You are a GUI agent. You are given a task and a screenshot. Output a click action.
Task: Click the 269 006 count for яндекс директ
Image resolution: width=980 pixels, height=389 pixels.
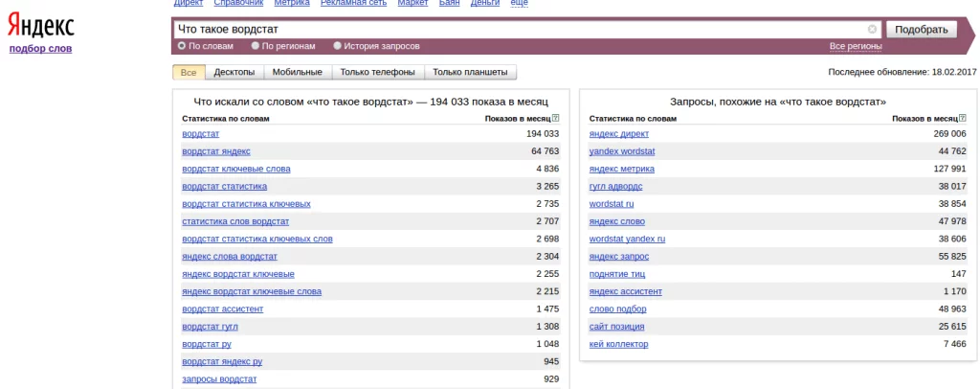[x=949, y=134]
